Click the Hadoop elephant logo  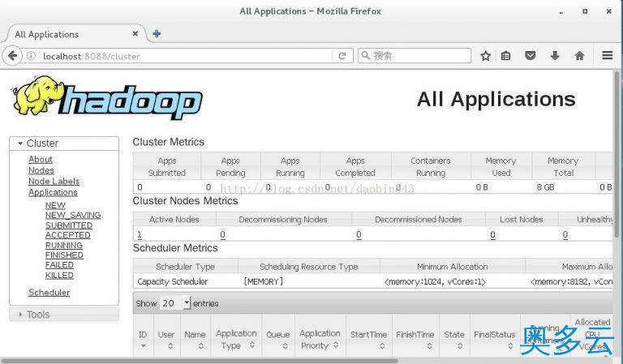107,97
